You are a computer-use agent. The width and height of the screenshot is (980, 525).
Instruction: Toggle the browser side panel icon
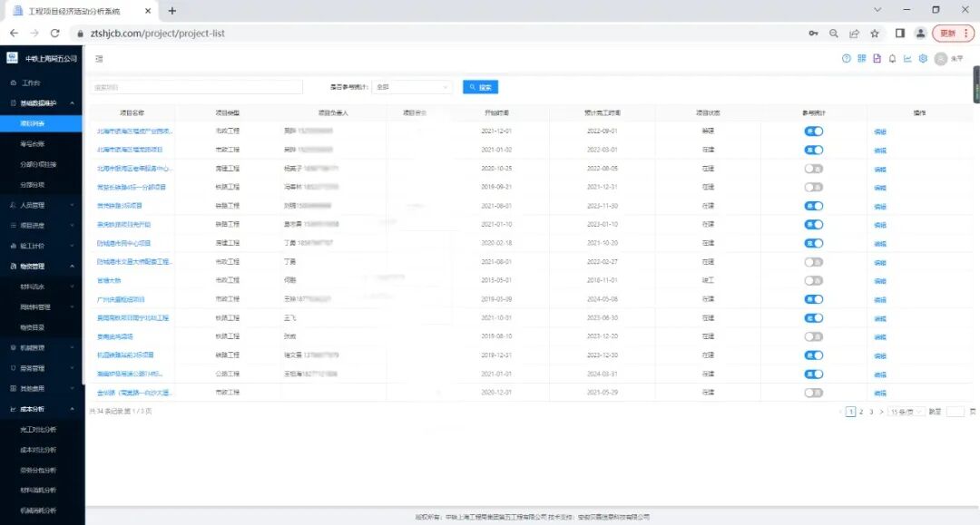point(900,33)
